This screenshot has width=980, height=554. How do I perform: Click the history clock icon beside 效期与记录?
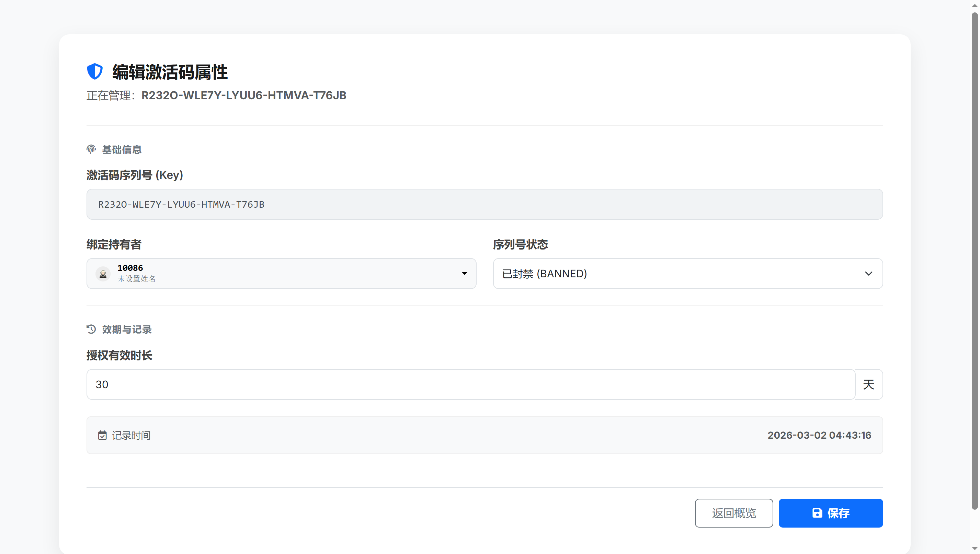click(91, 329)
